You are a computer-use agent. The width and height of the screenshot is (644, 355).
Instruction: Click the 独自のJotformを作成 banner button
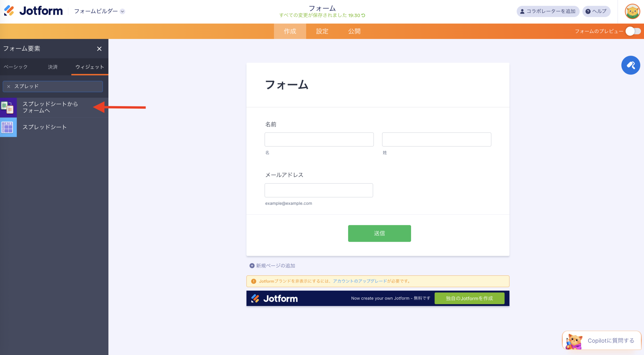coord(469,298)
